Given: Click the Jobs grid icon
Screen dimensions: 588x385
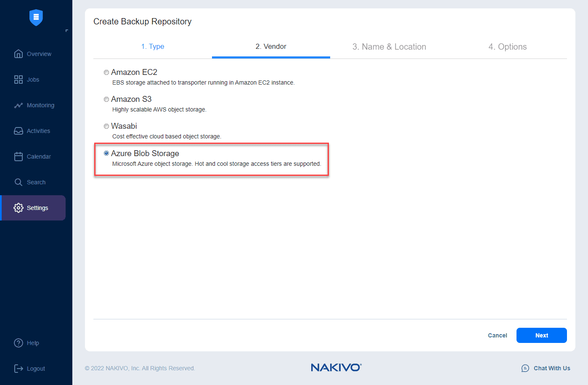Looking at the screenshot, I should [x=19, y=80].
